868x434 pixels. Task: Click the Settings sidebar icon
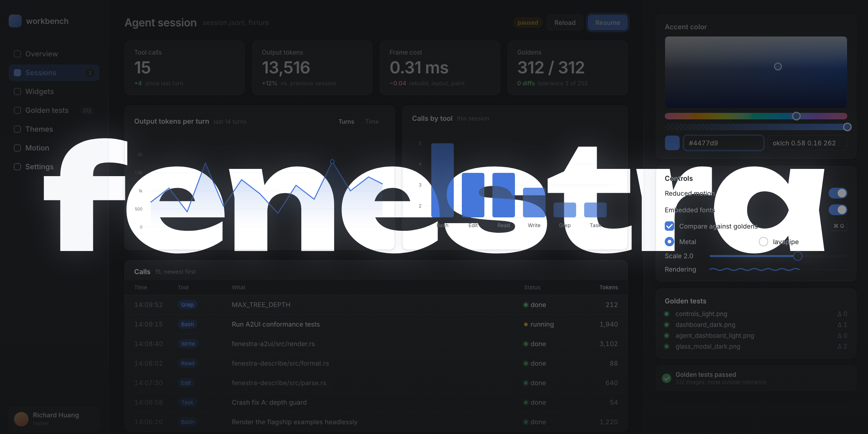tap(17, 167)
